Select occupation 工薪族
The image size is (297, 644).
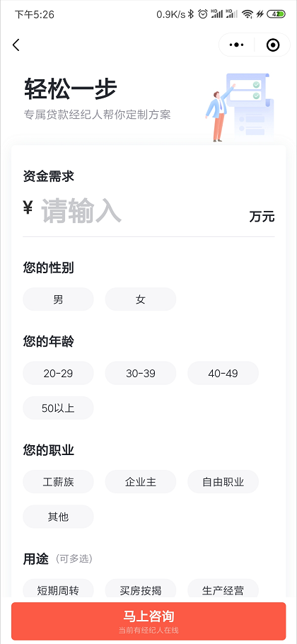tap(58, 482)
